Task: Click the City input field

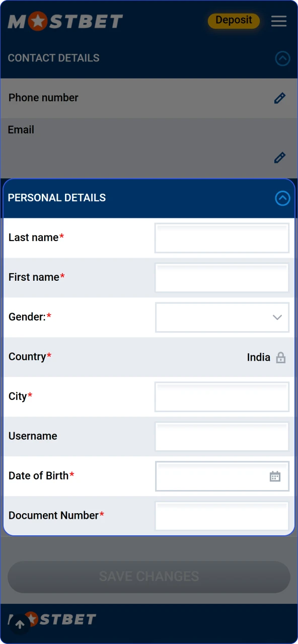Action: point(221,396)
